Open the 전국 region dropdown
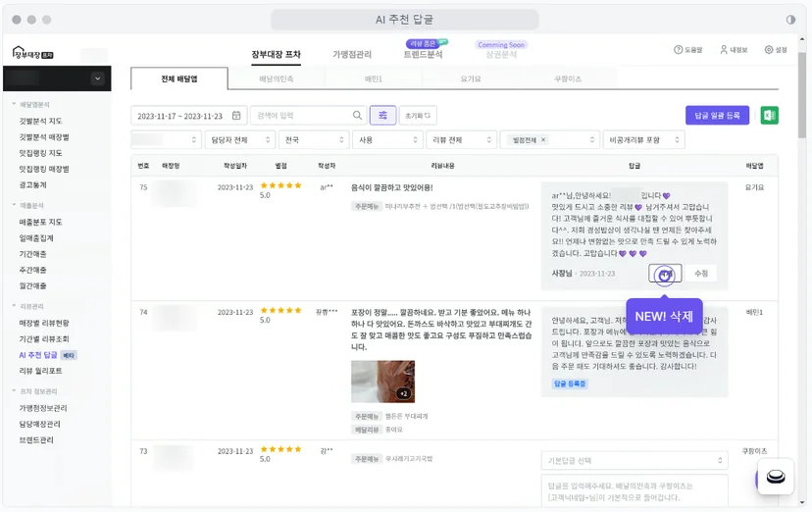The image size is (812, 512). point(314,140)
